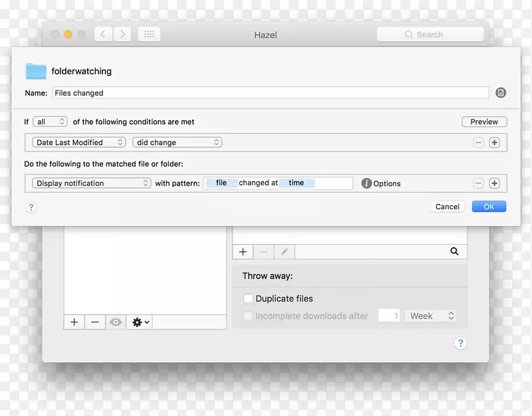
Task: Enable Duplicate files checkbox
Action: pyautogui.click(x=248, y=298)
